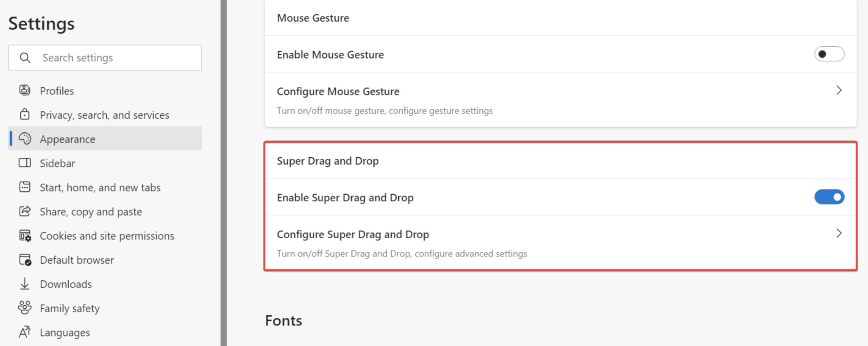Click the Default browser icon
The width and height of the screenshot is (868, 346).
point(25,259)
